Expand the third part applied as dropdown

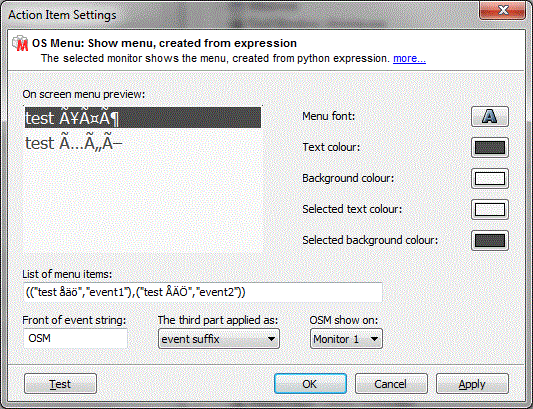[219, 339]
